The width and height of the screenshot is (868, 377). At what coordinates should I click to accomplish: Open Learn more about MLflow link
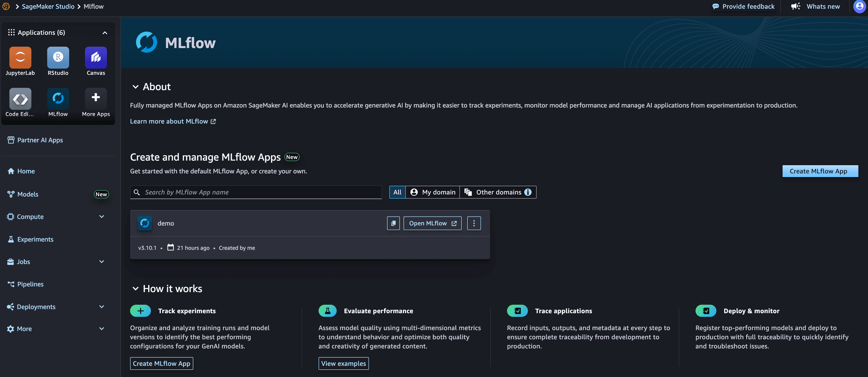tap(173, 121)
